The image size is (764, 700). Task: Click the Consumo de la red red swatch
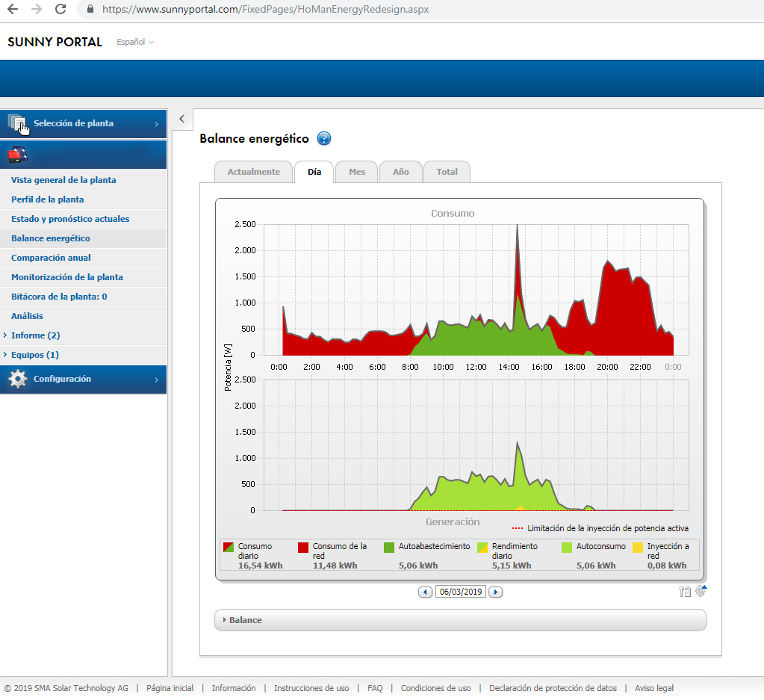point(303,547)
